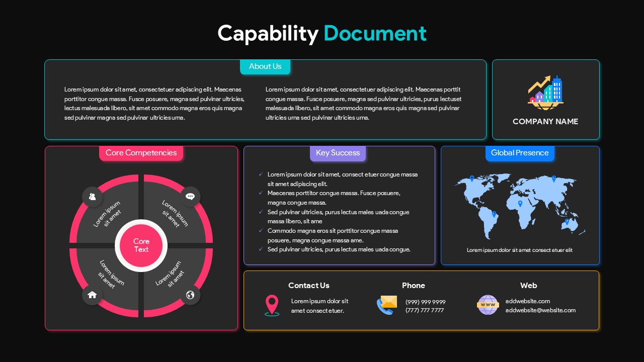Click the Capability Document title
The width and height of the screenshot is (644, 362).
coord(322,33)
